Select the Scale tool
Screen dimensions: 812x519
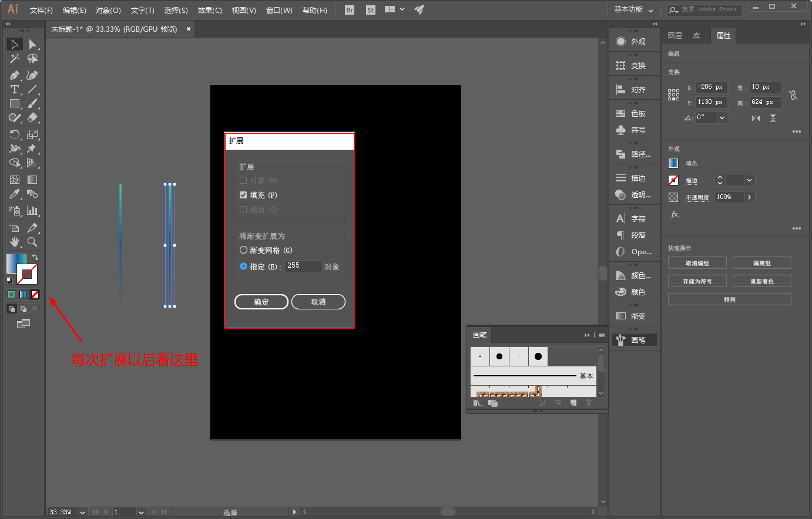click(x=32, y=134)
